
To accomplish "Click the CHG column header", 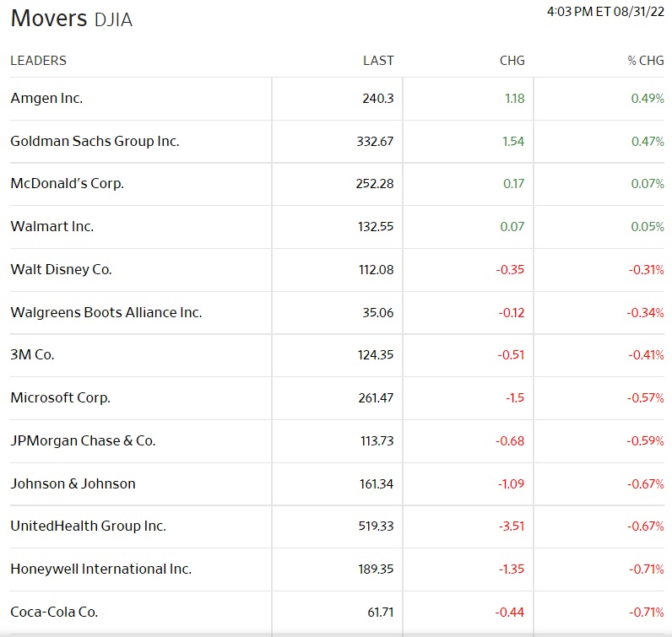I will click(512, 61).
